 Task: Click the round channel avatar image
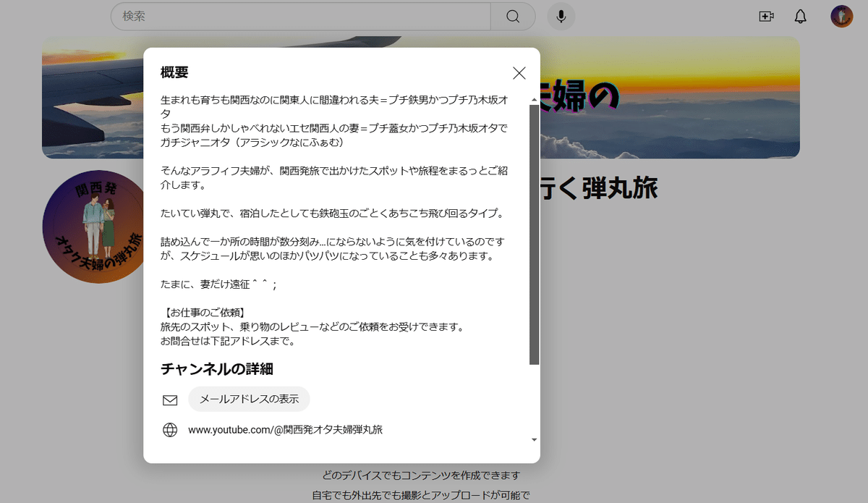[93, 227]
